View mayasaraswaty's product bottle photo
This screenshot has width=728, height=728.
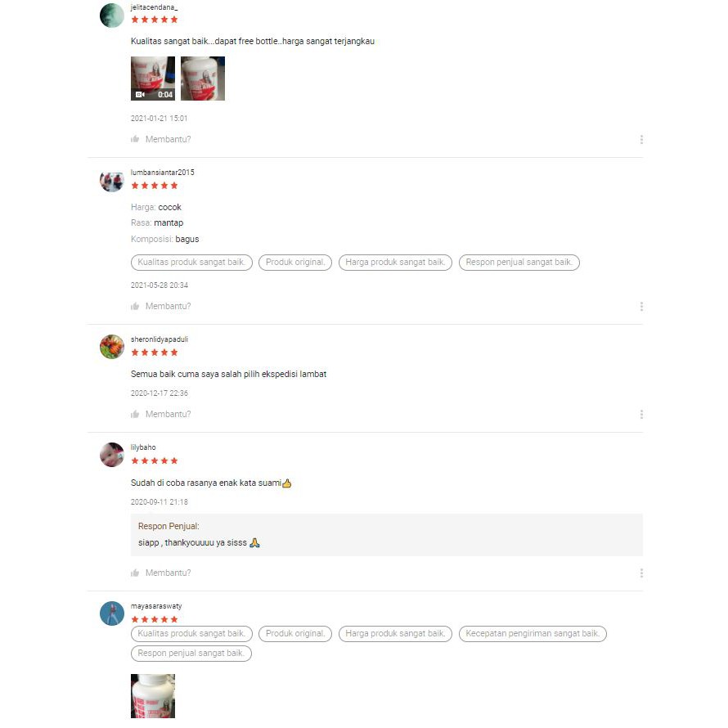(153, 696)
